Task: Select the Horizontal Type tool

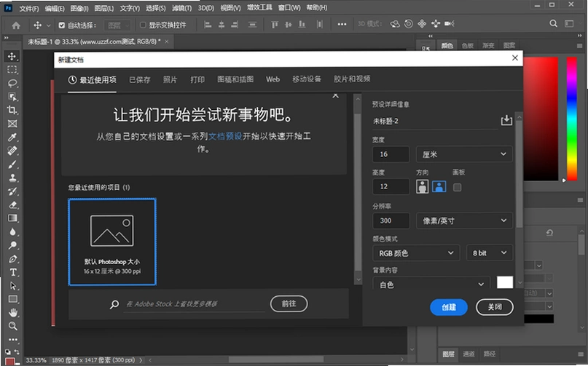Action: (12, 272)
